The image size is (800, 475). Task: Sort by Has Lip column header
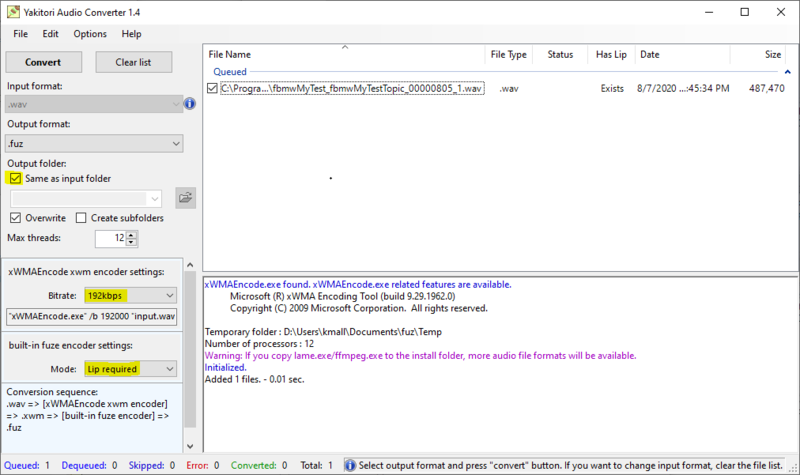(x=611, y=54)
